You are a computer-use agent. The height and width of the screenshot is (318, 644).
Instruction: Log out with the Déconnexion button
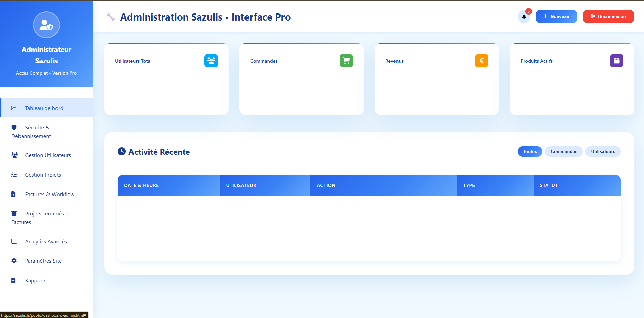(x=608, y=16)
